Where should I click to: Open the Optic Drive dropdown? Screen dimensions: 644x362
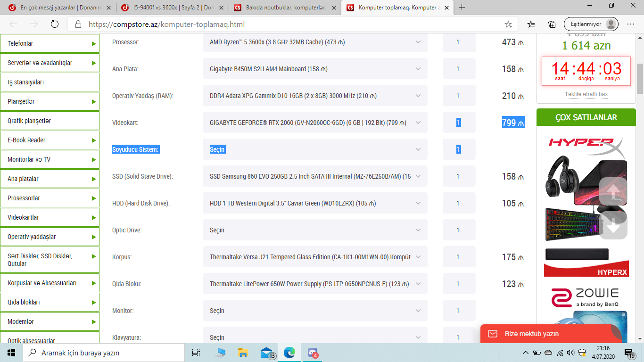[315, 230]
